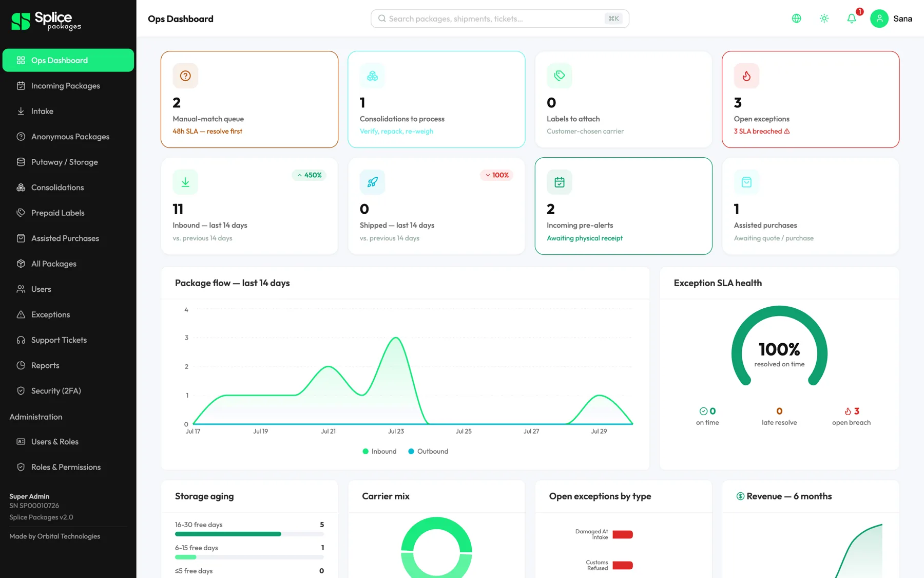Open Security (2FA) settings
The image size is (924, 578).
tap(68, 391)
